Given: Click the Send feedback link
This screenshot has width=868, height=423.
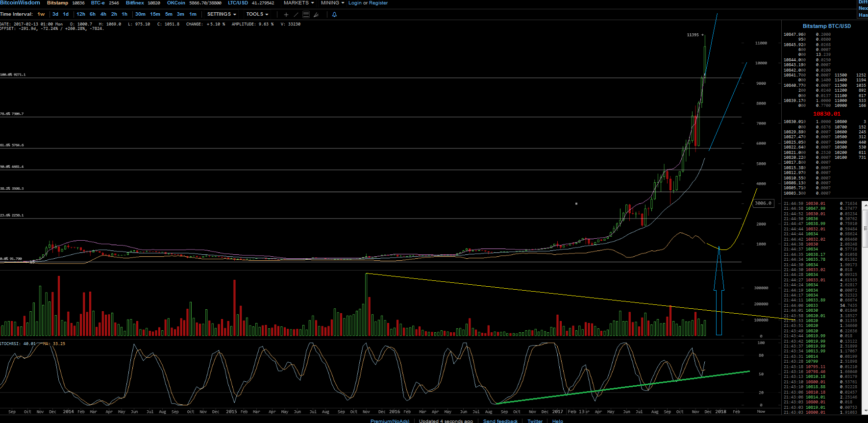Looking at the screenshot, I should (500, 421).
